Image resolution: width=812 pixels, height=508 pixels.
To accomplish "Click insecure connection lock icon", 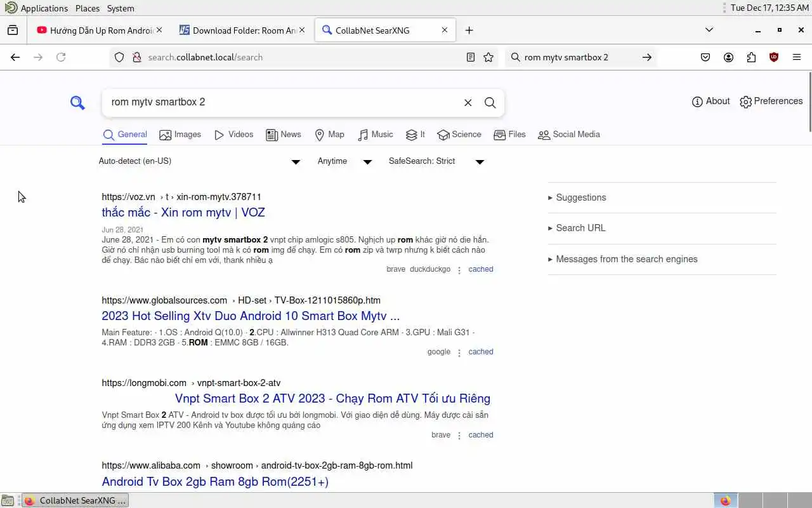I will point(136,57).
